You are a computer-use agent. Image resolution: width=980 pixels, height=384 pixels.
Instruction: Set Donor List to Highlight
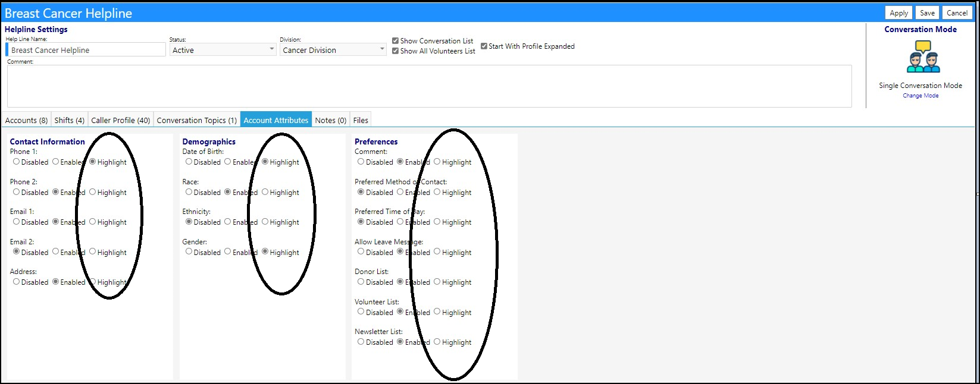[x=437, y=282]
